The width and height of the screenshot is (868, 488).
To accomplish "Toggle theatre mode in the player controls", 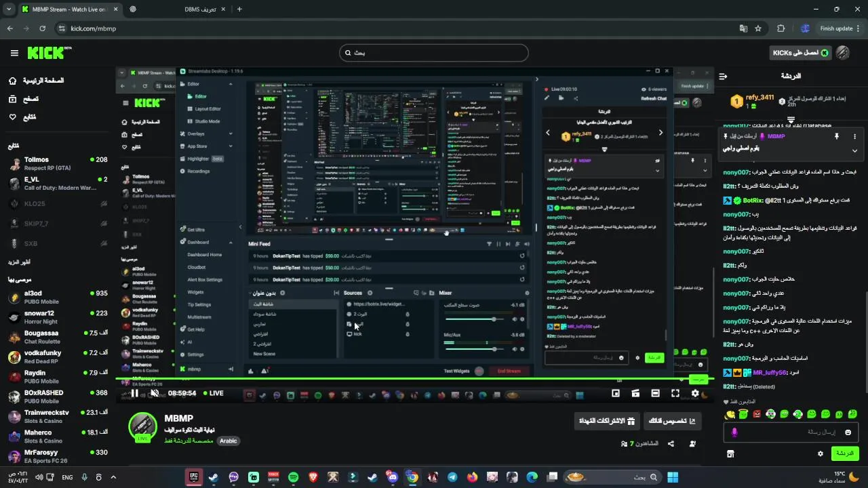I will pos(655,393).
